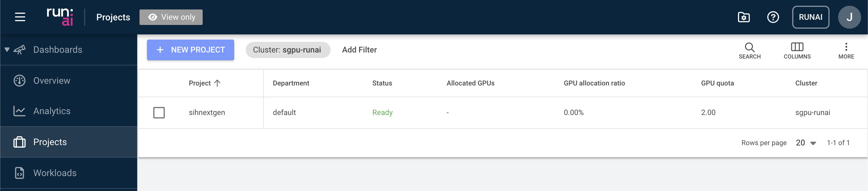
Task: Open the help question mark icon
Action: tap(773, 17)
